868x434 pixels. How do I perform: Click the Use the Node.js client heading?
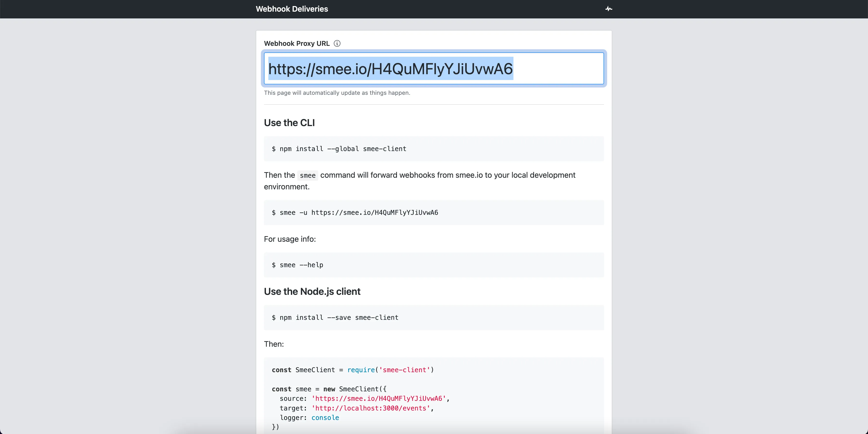pyautogui.click(x=312, y=291)
